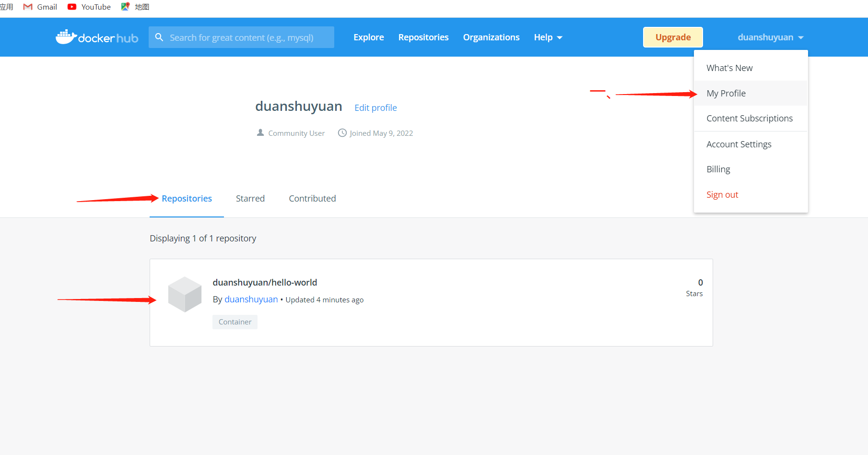
Task: Switch to the Contributed tab
Action: pos(312,199)
